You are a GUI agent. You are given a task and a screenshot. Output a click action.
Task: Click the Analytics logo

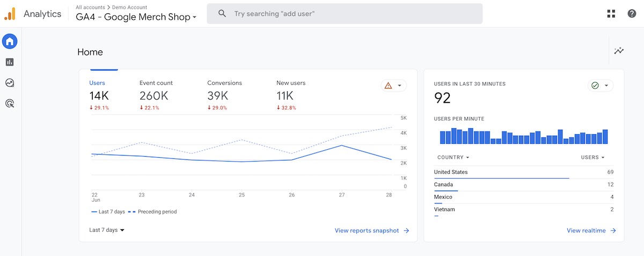click(x=10, y=14)
